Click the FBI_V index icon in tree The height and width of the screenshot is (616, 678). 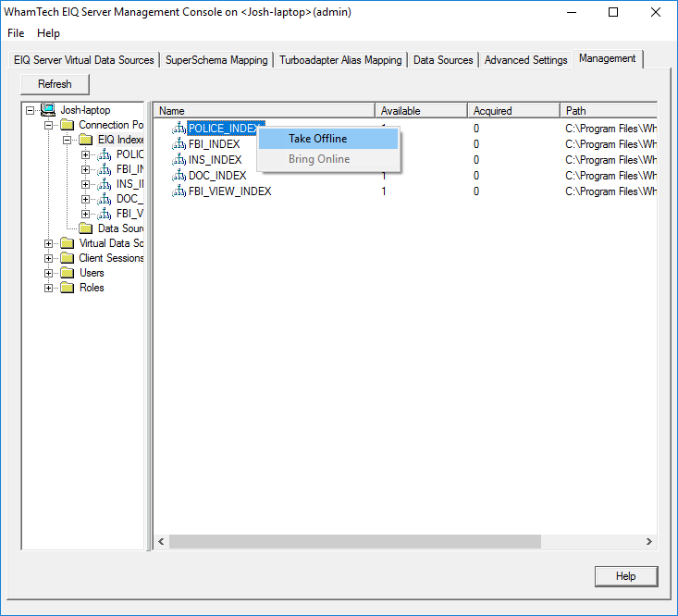click(105, 214)
